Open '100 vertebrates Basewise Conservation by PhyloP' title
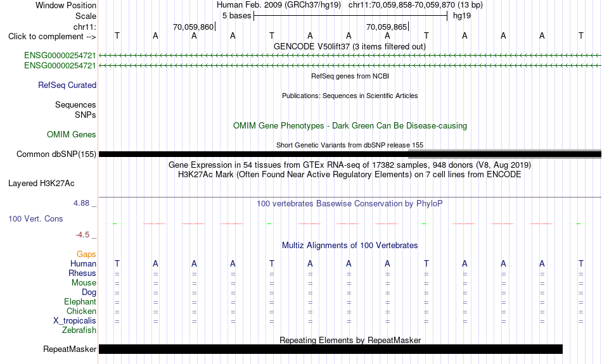 click(350, 204)
